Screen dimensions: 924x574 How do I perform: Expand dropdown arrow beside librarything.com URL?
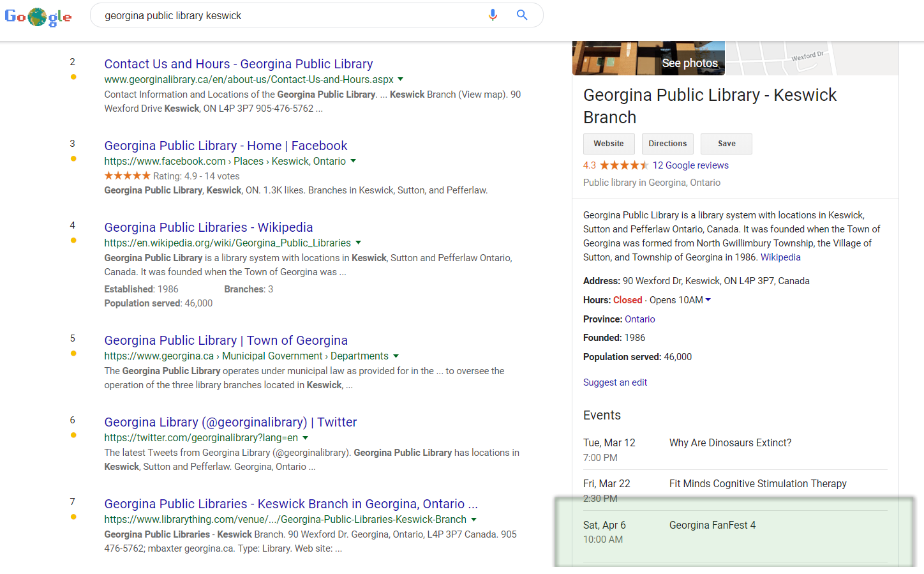tap(473, 519)
